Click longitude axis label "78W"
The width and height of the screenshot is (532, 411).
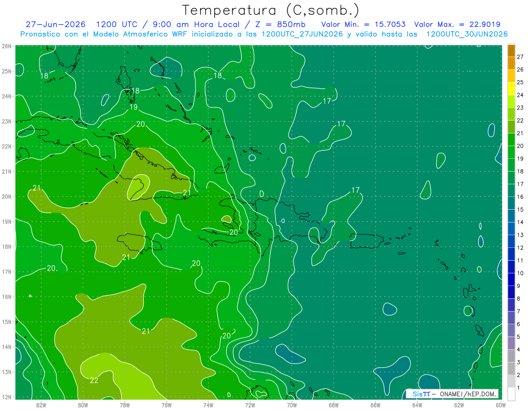(x=125, y=405)
